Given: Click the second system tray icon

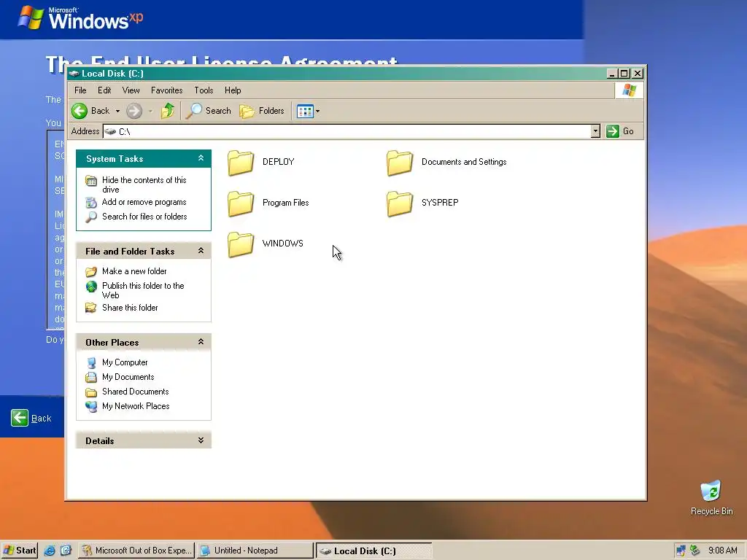Looking at the screenshot, I should point(695,551).
